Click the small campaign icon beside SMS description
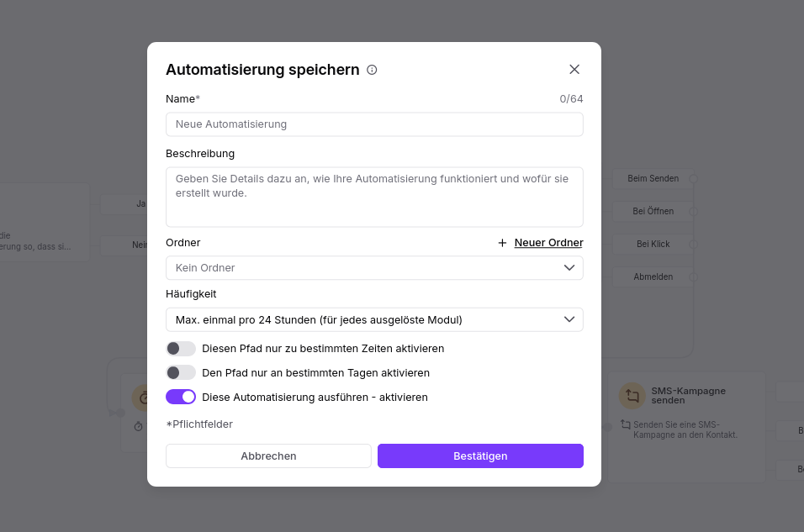Viewport: 804px width, 532px height. tap(626, 424)
